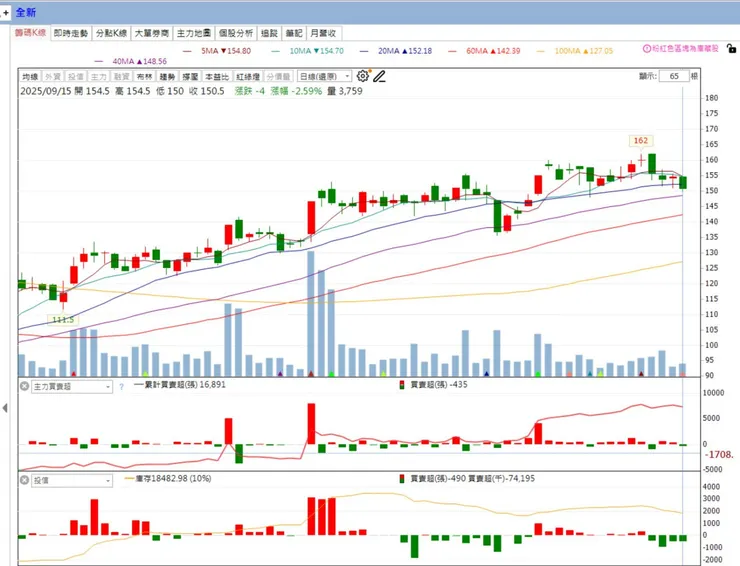This screenshot has width=740, height=566.
Task: Open chart settings gear icon
Action: click(x=362, y=76)
